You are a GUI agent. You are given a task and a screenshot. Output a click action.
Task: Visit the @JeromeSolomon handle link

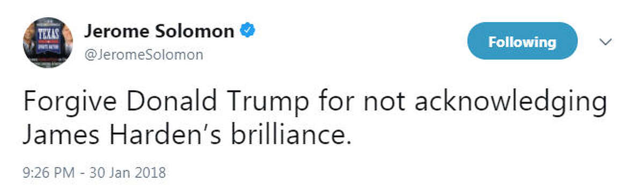point(143,55)
